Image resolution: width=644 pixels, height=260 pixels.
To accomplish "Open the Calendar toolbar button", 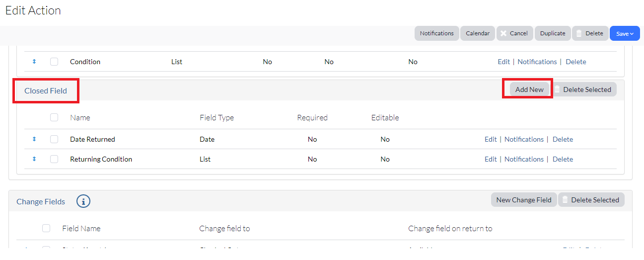I will [478, 33].
